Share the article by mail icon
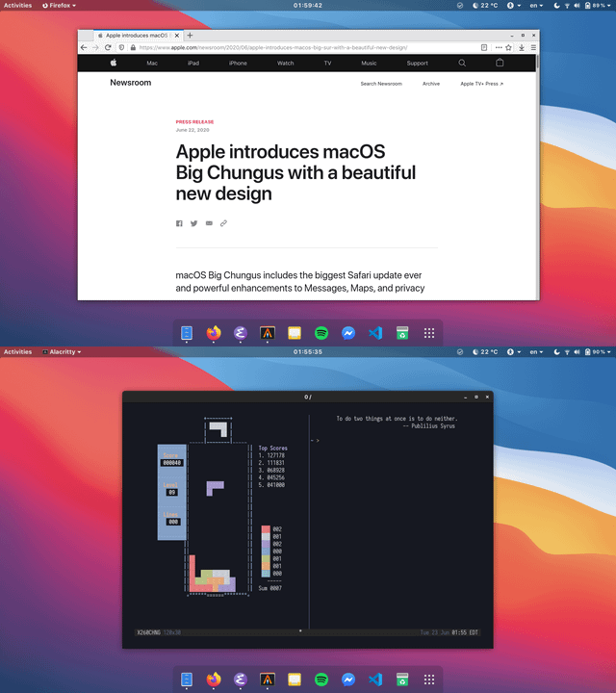 [x=209, y=223]
